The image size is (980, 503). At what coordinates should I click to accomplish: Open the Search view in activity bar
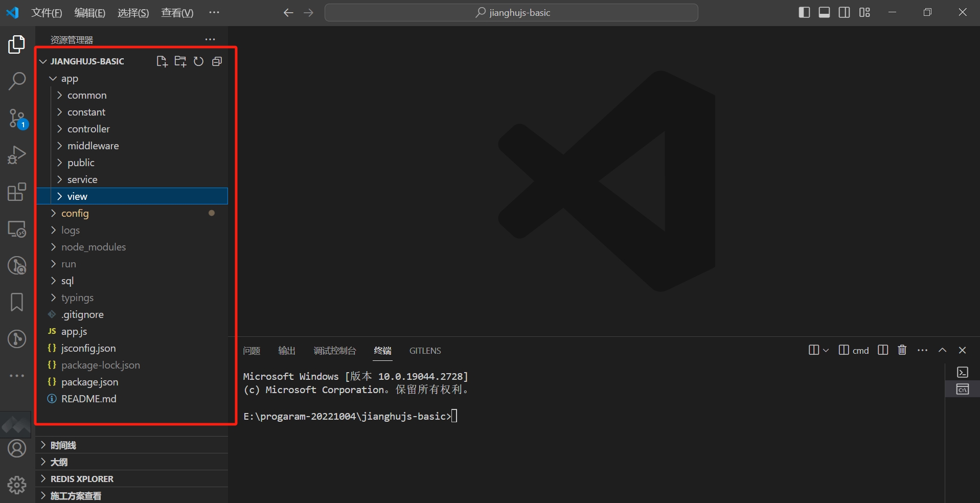point(17,81)
